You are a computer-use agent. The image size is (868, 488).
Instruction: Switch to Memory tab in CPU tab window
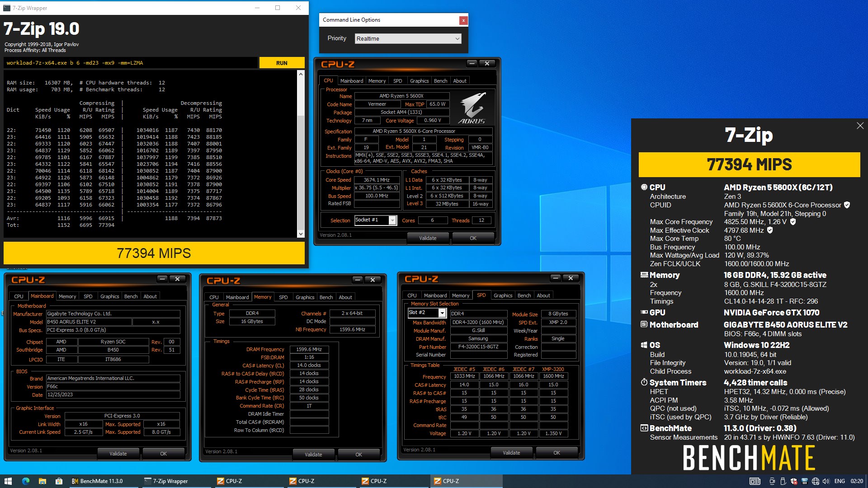click(x=377, y=81)
